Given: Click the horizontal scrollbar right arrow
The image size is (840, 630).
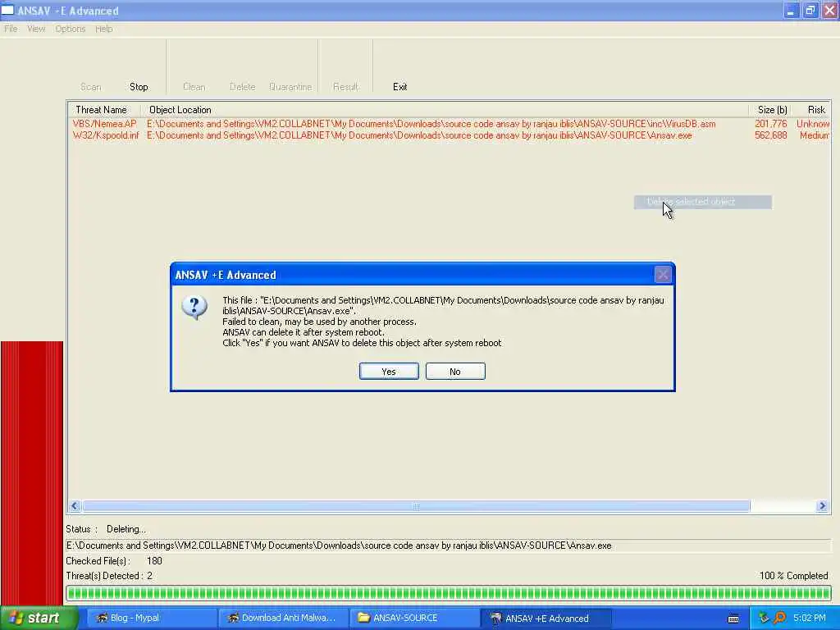Looking at the screenshot, I should [822, 505].
